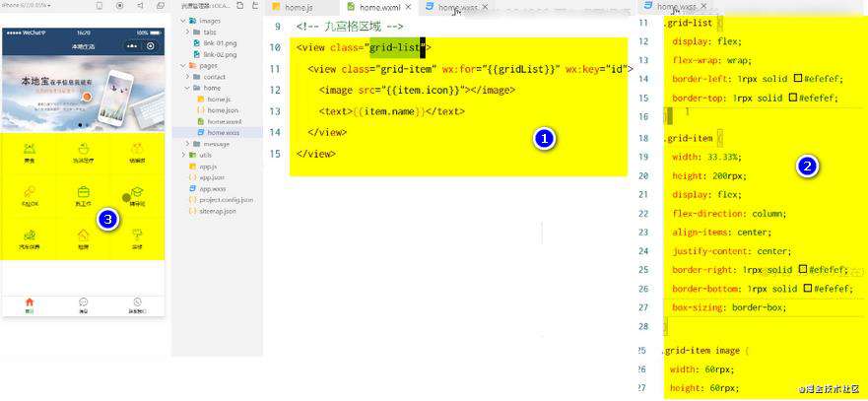Collapse the home folder in file tree

[188, 88]
